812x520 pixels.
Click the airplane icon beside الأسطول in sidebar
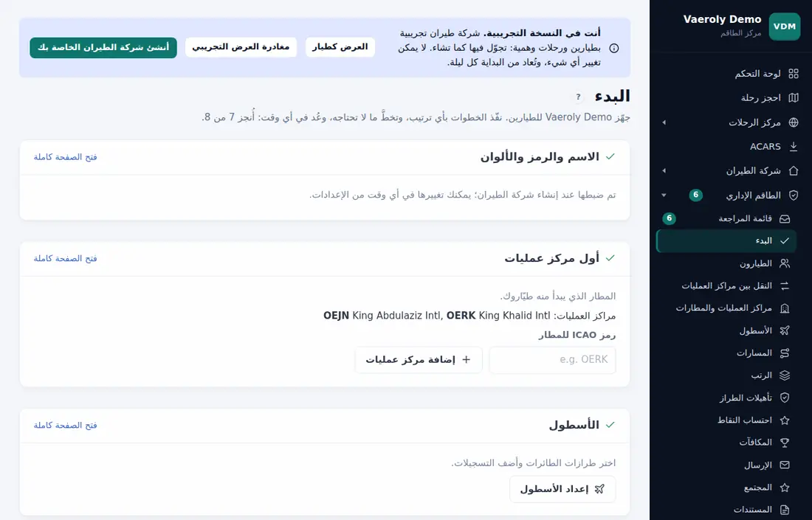coord(785,330)
